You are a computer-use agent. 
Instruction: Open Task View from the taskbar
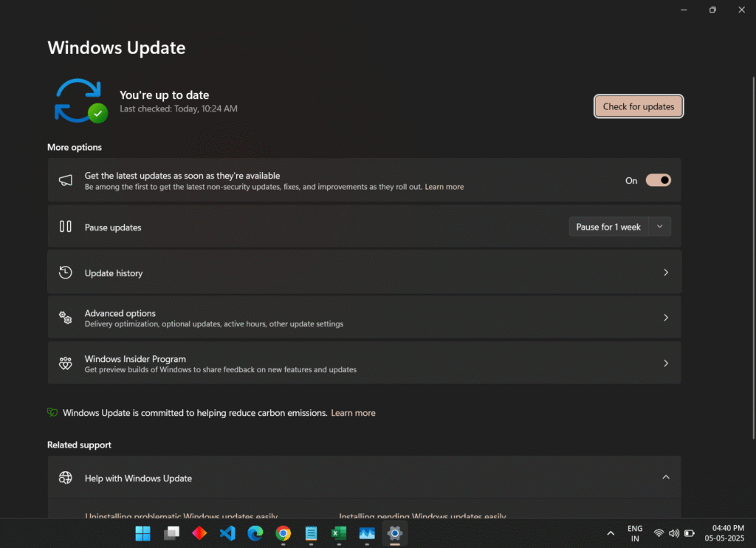[x=171, y=533]
